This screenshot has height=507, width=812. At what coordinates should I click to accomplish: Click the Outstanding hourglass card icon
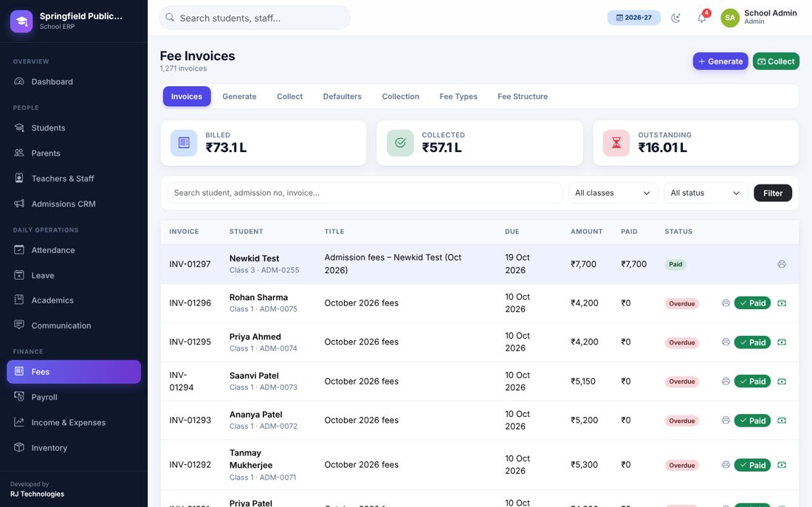[616, 142]
